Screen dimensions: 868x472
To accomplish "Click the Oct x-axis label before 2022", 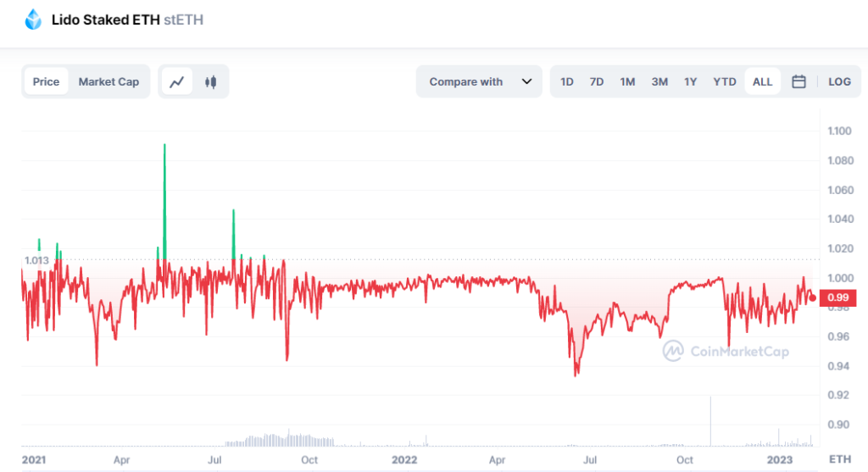I will [309, 460].
